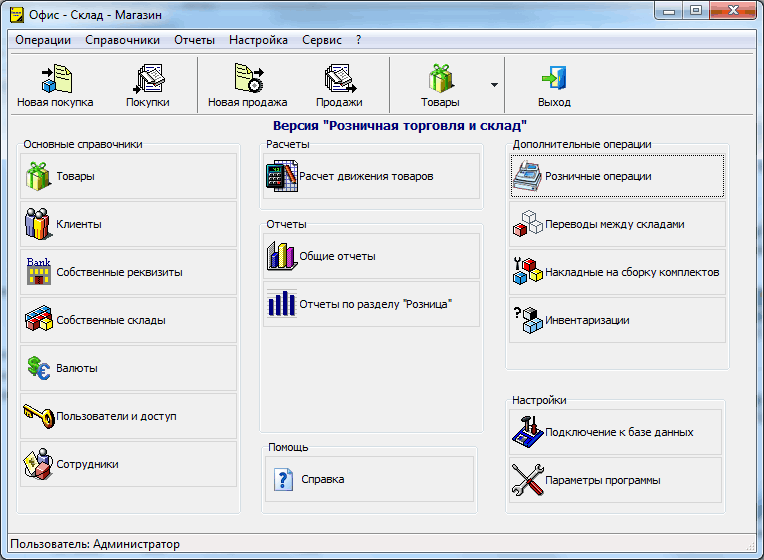Click the Новая покупка toolbar icon
The width and height of the screenshot is (764, 560).
pyautogui.click(x=54, y=79)
